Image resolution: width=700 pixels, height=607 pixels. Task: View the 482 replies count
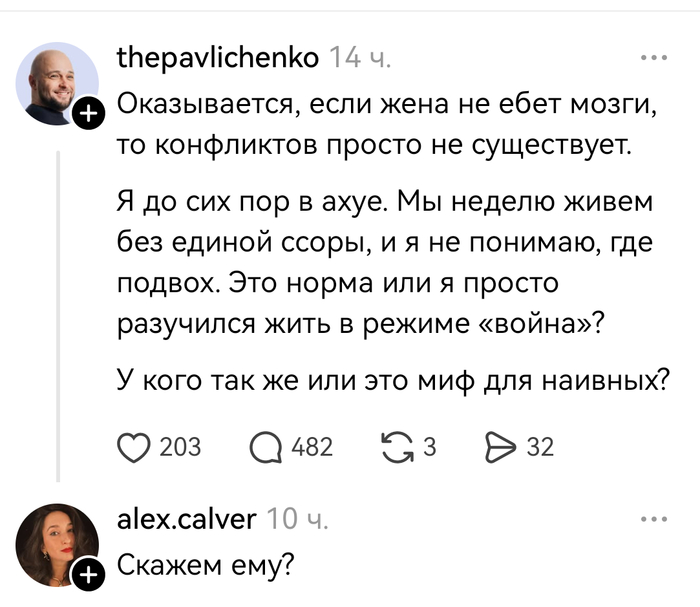click(311, 446)
